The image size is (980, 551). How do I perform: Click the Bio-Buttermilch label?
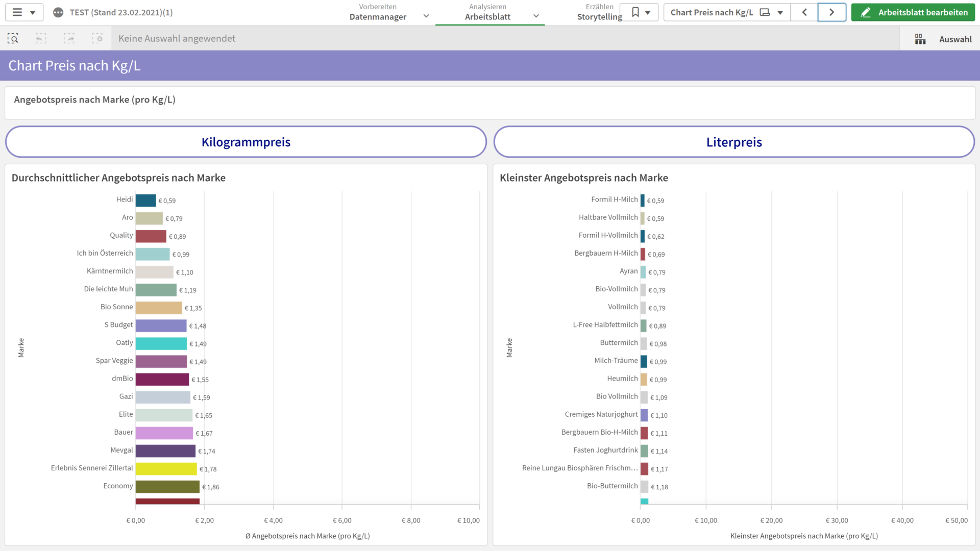[x=612, y=486]
